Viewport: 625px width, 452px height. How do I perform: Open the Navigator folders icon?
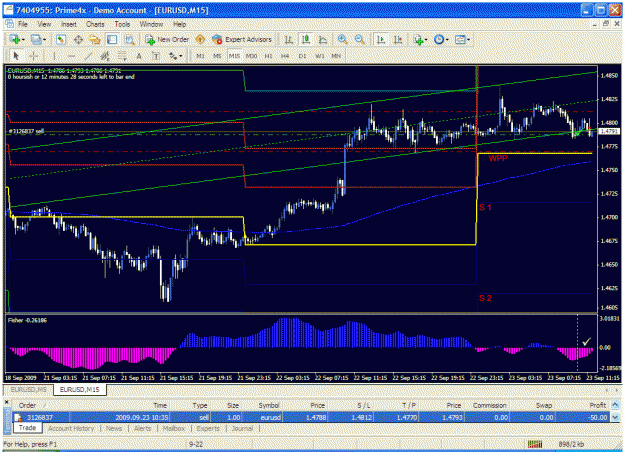(95, 39)
